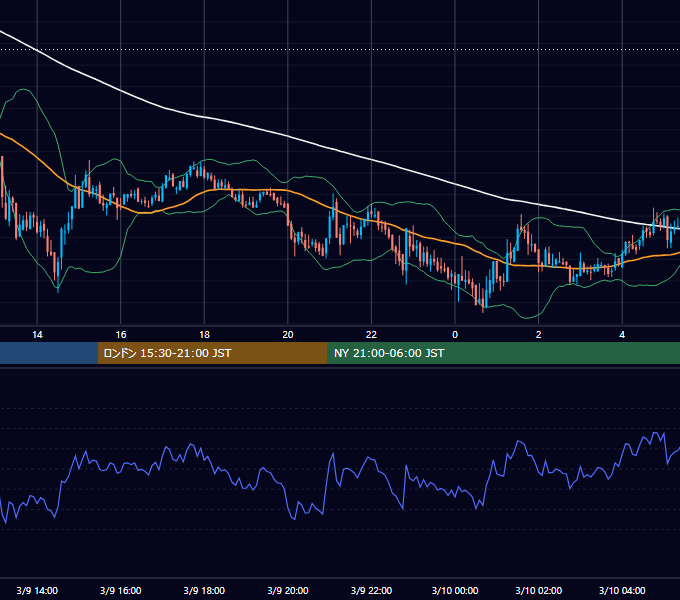Click the 0 hour axis label

point(455,335)
